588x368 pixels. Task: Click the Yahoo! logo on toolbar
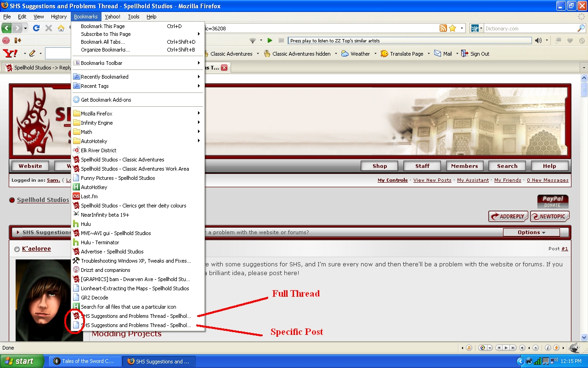[10, 53]
